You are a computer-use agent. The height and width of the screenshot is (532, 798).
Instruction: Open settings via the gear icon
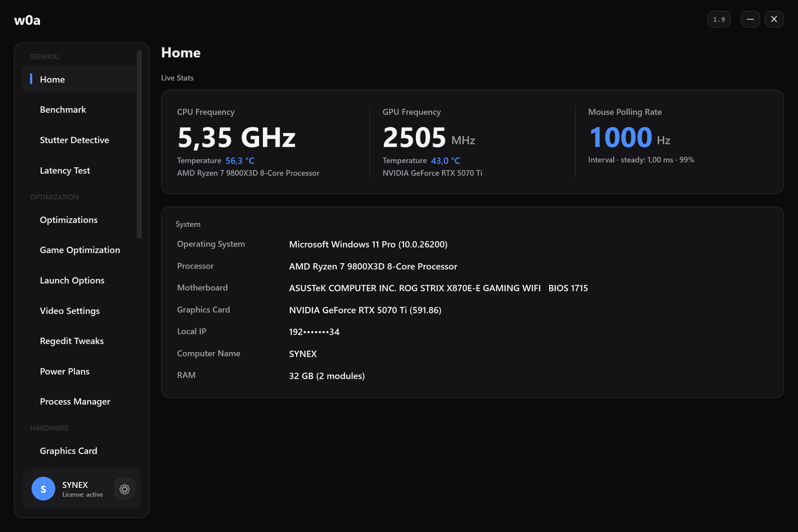coord(125,489)
